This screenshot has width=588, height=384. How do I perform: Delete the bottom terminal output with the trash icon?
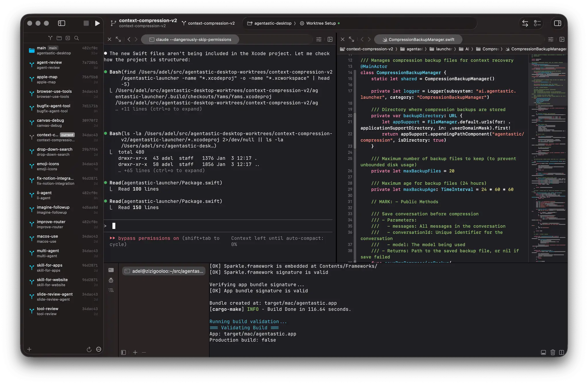tap(553, 352)
